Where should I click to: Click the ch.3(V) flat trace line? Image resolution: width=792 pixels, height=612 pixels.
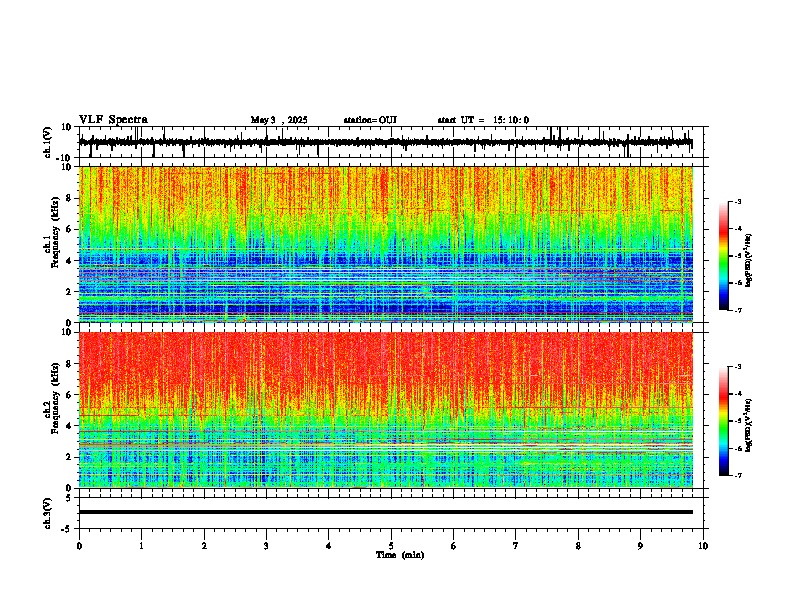click(385, 512)
